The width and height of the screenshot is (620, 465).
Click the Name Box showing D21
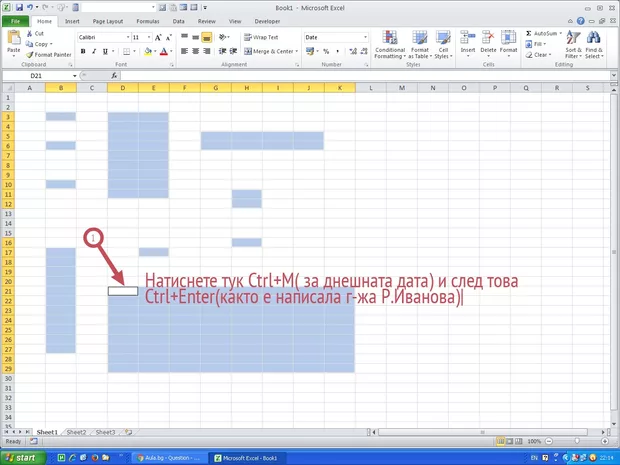(36, 76)
